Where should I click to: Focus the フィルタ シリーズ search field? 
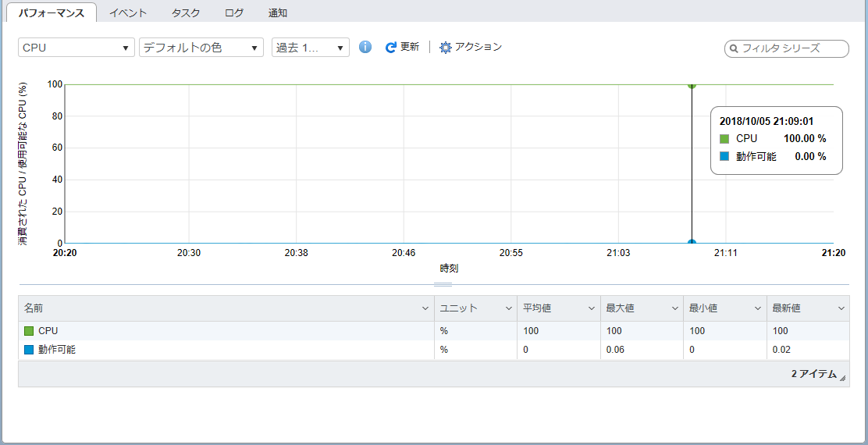coord(790,48)
